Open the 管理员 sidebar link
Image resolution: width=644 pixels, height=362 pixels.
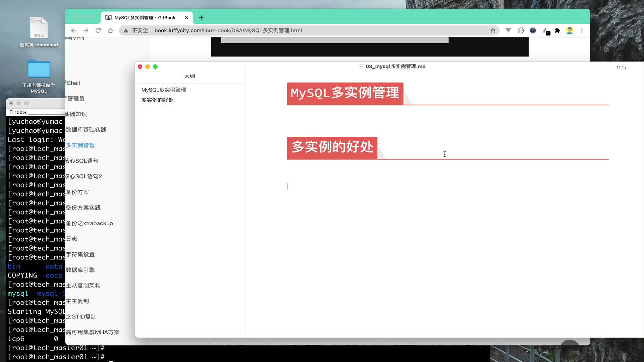75,99
